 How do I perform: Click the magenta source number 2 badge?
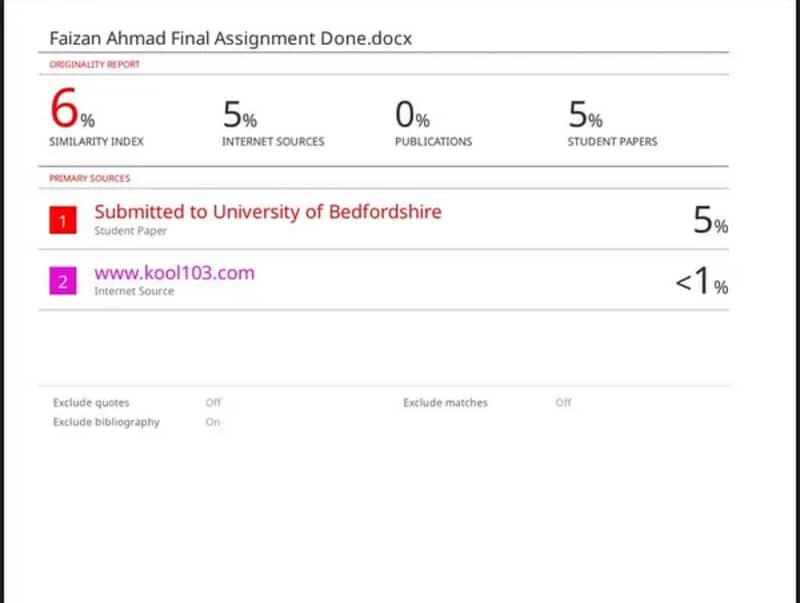[x=63, y=281]
